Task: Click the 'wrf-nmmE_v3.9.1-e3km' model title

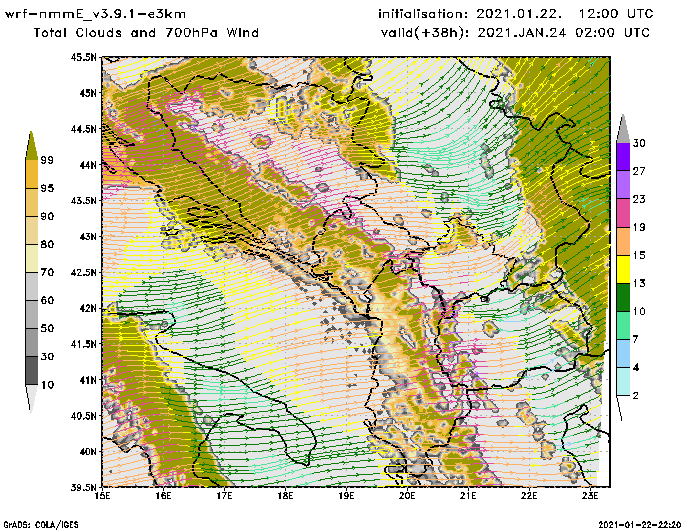Action: (95, 14)
